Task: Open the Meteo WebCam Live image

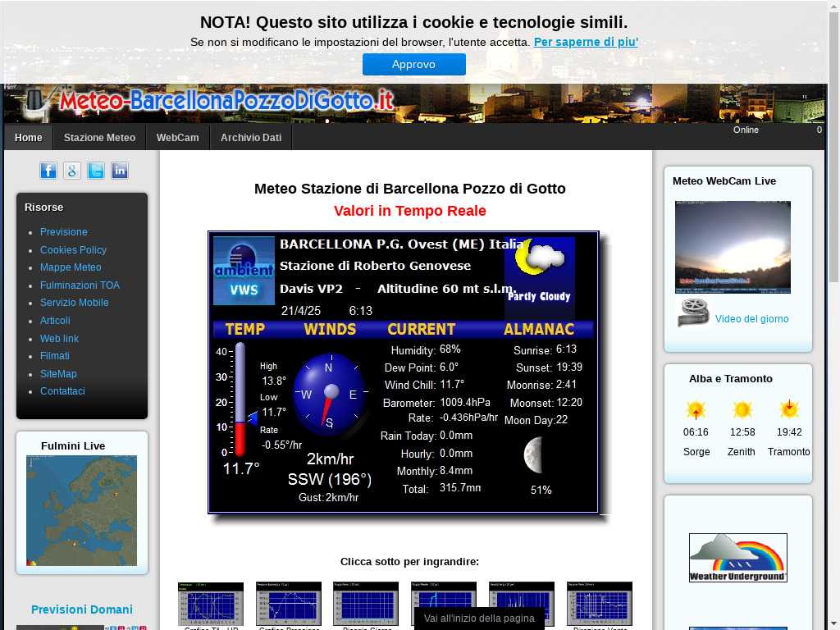Action: 733,247
